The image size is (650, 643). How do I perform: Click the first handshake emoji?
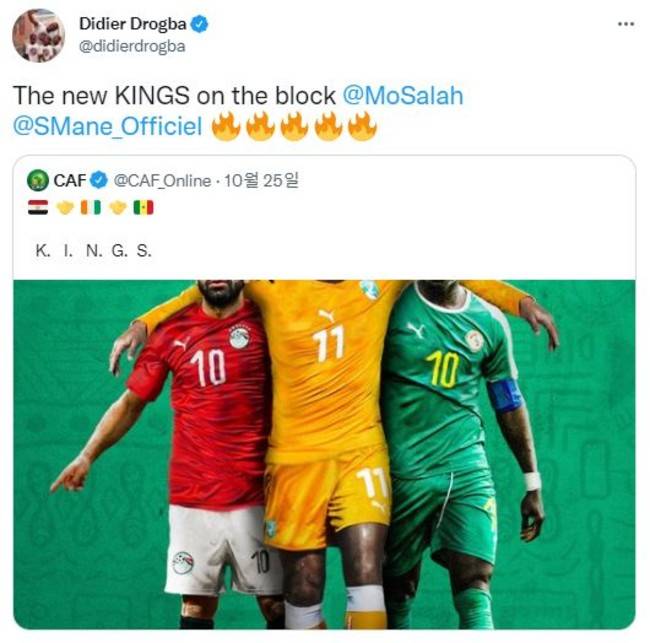(65, 207)
